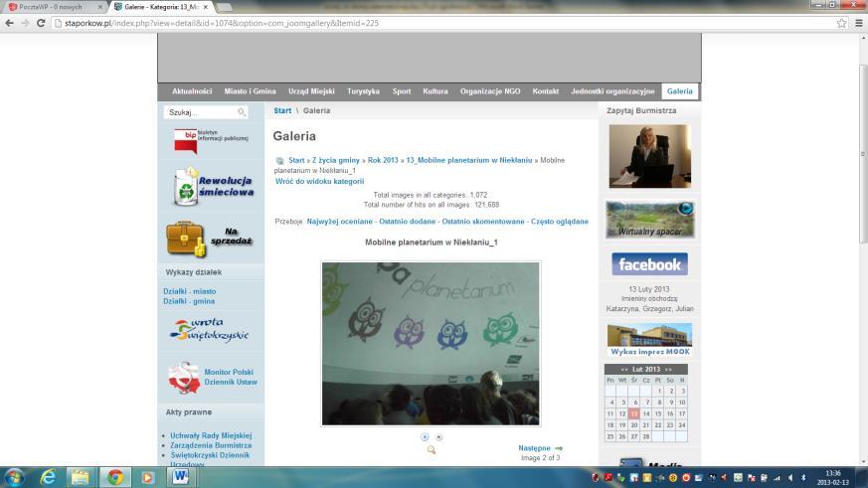This screenshot has height=488, width=868.
Task: Click the Start breadcrumb above Galeria heading
Action: [282, 110]
